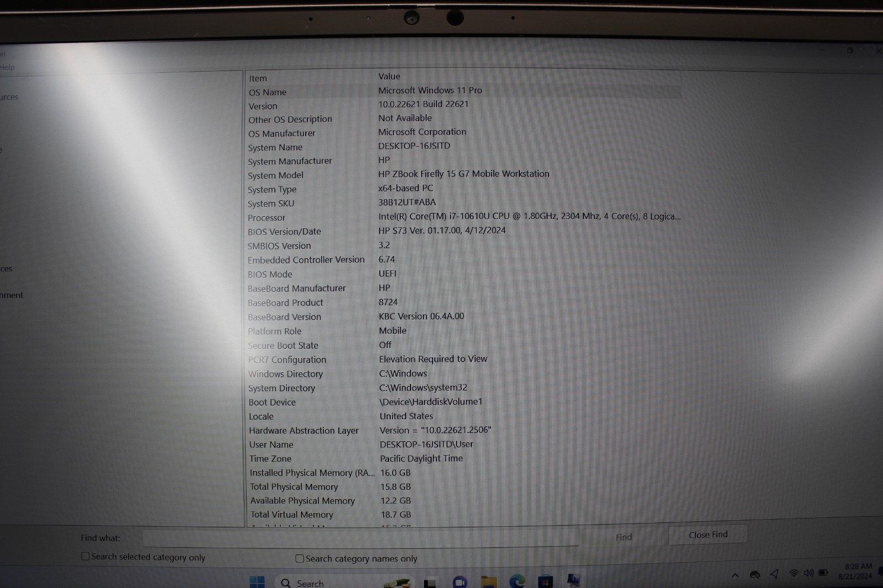
Task: Open the Wi-Fi network tray icon
Action: point(794,574)
